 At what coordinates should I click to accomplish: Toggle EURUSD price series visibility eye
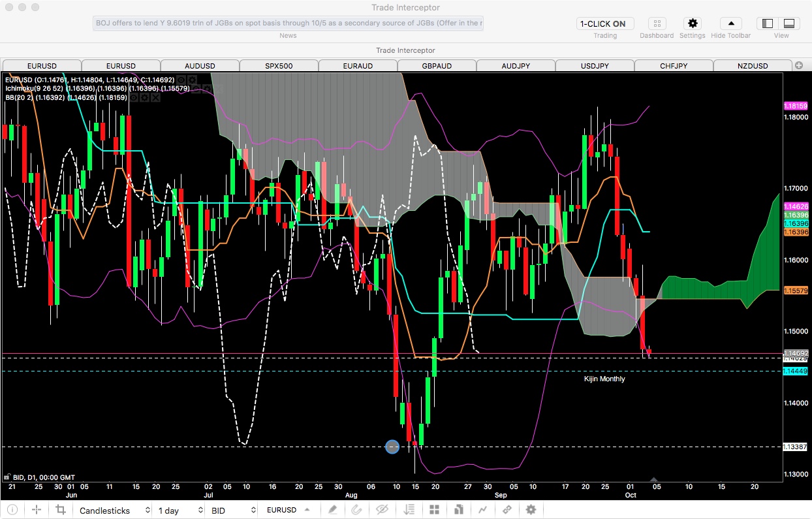181,80
